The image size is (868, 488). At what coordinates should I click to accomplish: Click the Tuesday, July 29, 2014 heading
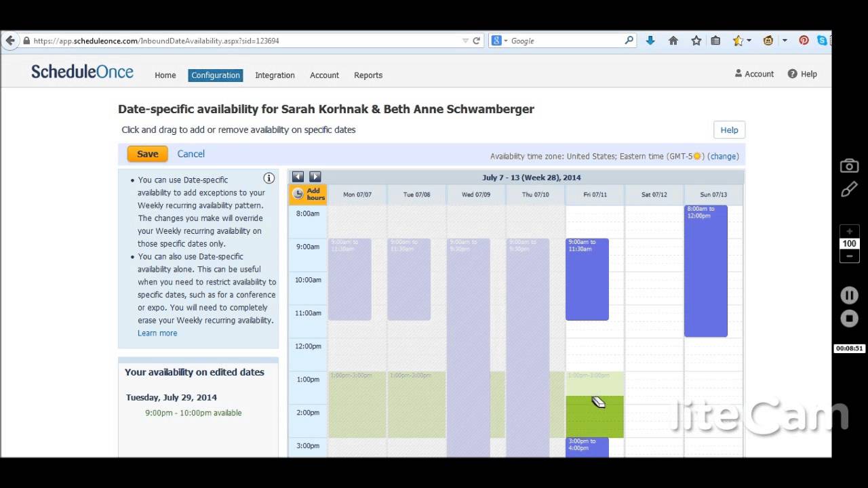[x=172, y=398]
